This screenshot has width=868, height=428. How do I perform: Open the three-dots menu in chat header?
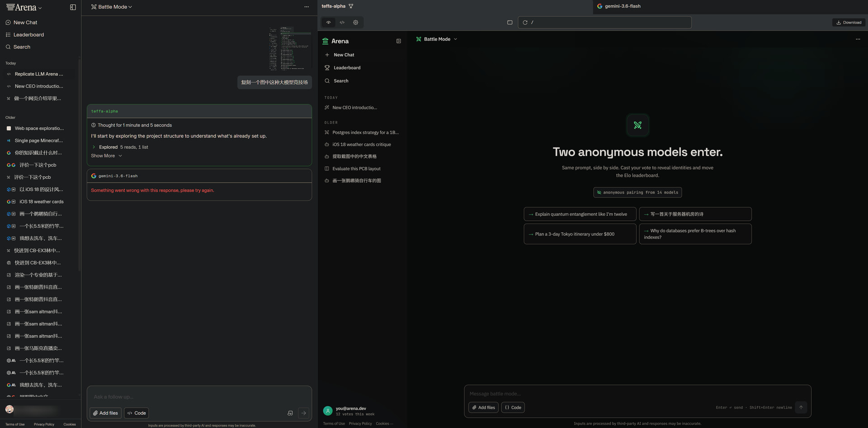click(307, 7)
